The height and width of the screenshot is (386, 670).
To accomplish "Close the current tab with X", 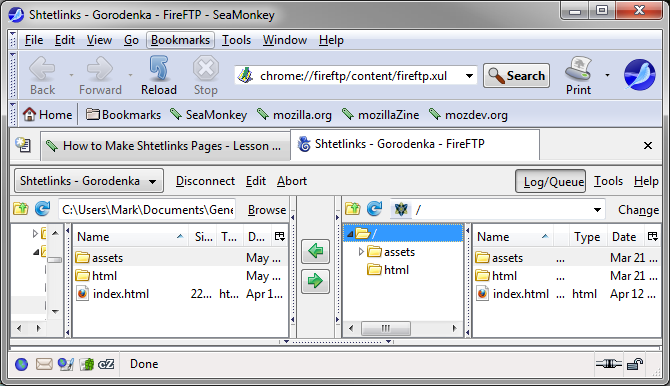I will click(x=648, y=146).
